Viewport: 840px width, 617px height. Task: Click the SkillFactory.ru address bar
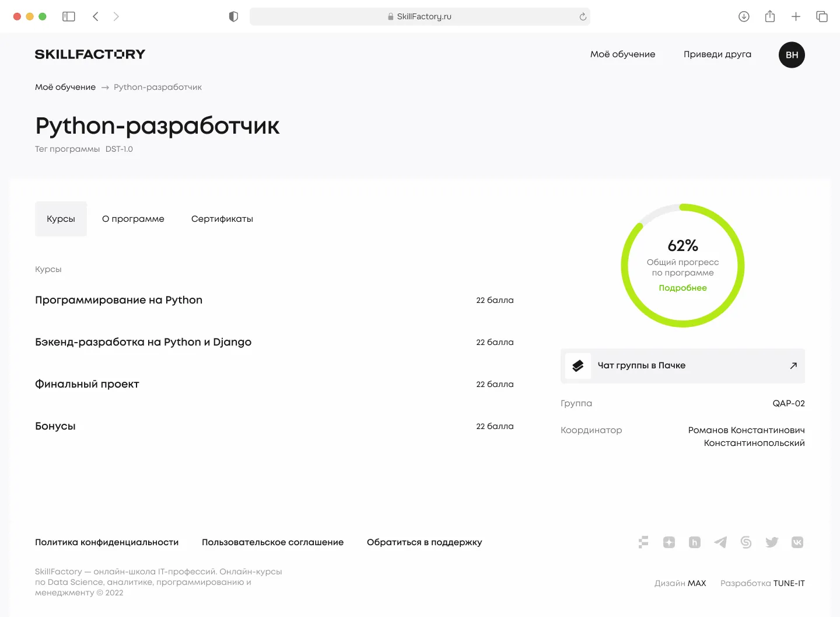point(420,16)
